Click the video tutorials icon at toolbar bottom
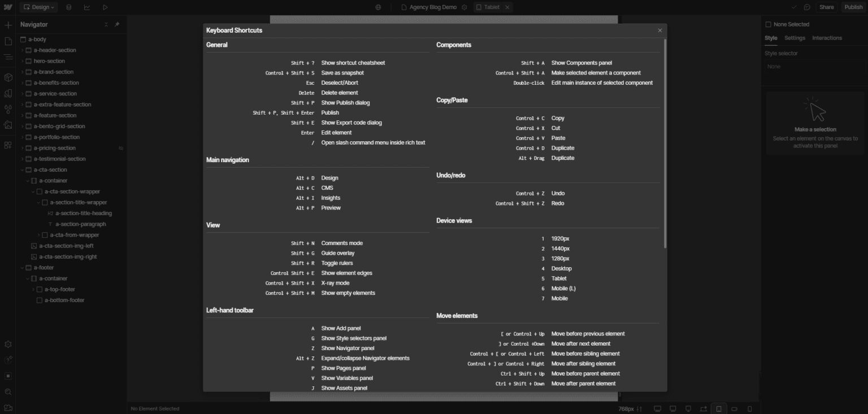 click(x=8, y=407)
